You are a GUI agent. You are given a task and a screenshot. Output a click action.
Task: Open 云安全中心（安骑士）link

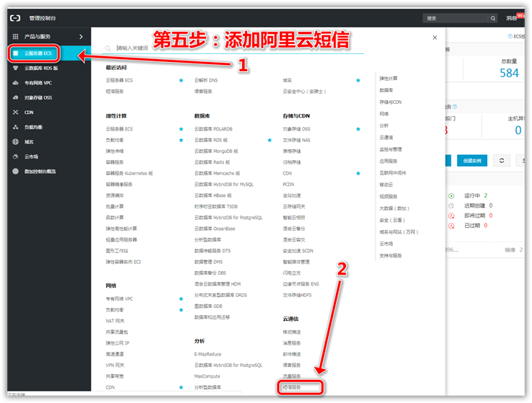tap(304, 92)
